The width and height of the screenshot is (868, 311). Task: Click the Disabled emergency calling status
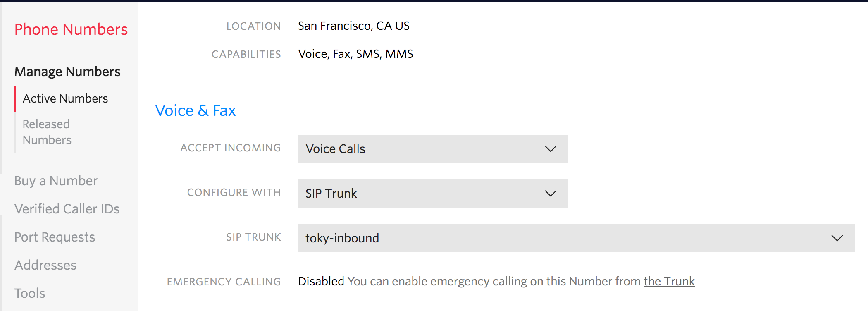(x=321, y=281)
